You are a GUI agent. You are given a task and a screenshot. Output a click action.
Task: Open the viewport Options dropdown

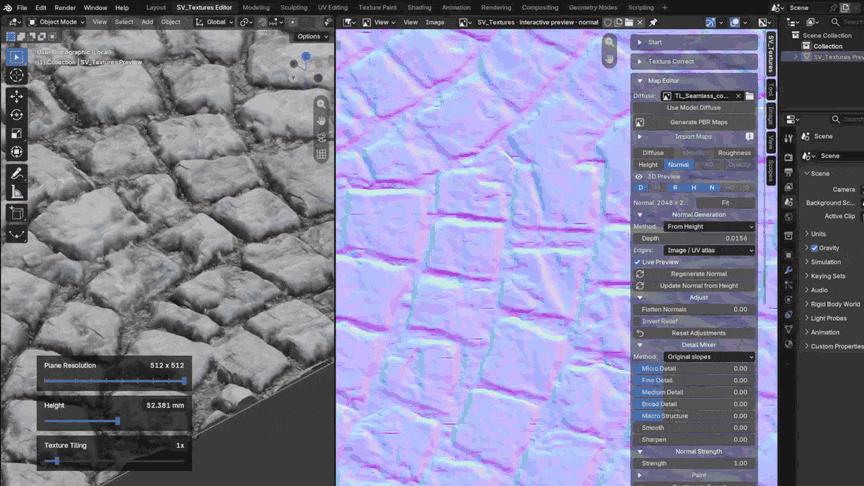click(312, 36)
